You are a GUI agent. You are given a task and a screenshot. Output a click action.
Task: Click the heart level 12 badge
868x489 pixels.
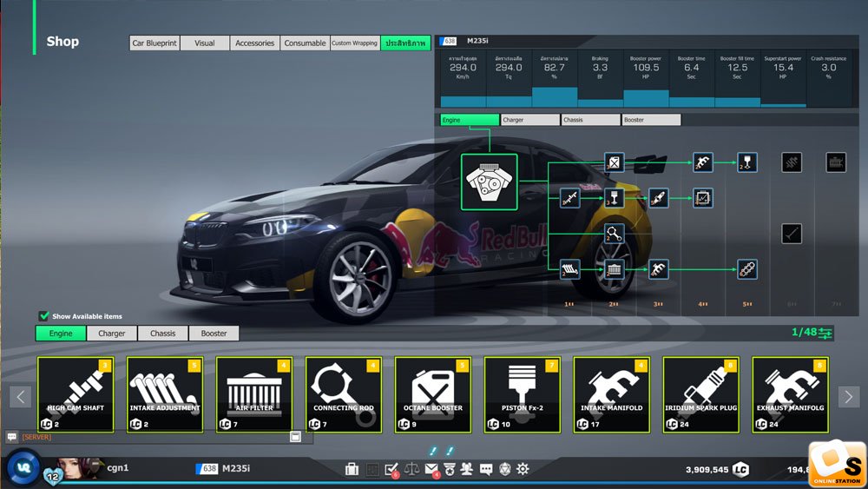click(53, 476)
